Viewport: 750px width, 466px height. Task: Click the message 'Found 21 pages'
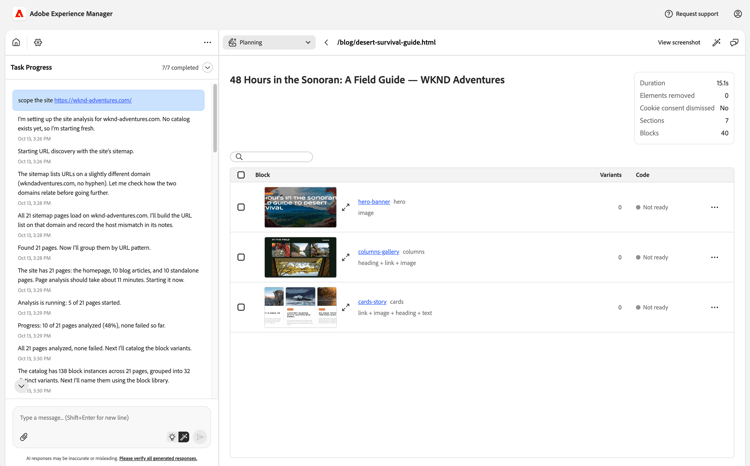pyautogui.click(x=84, y=248)
